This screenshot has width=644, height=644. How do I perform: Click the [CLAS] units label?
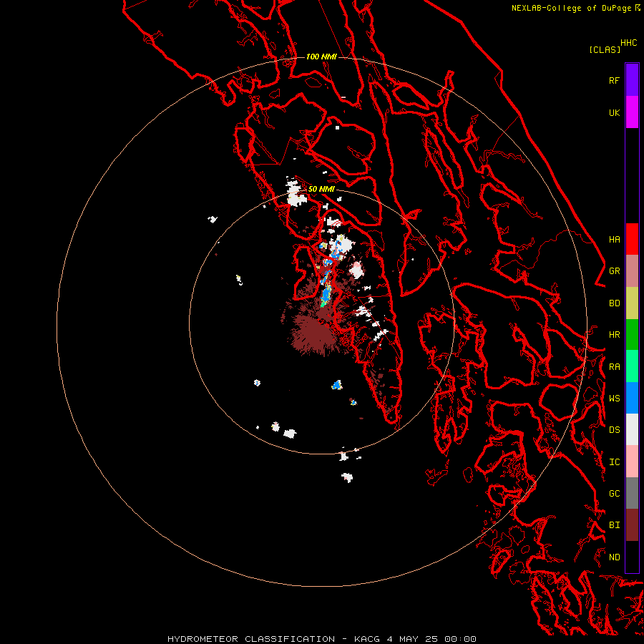(x=604, y=49)
